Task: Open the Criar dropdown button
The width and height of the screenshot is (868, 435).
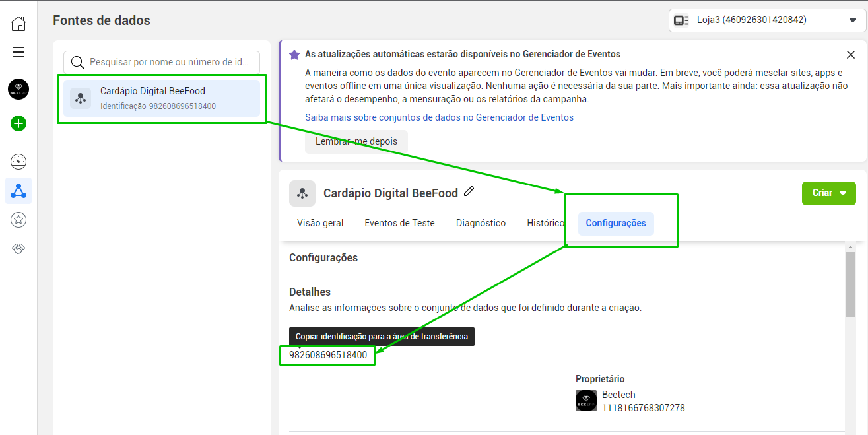Action: pos(829,193)
